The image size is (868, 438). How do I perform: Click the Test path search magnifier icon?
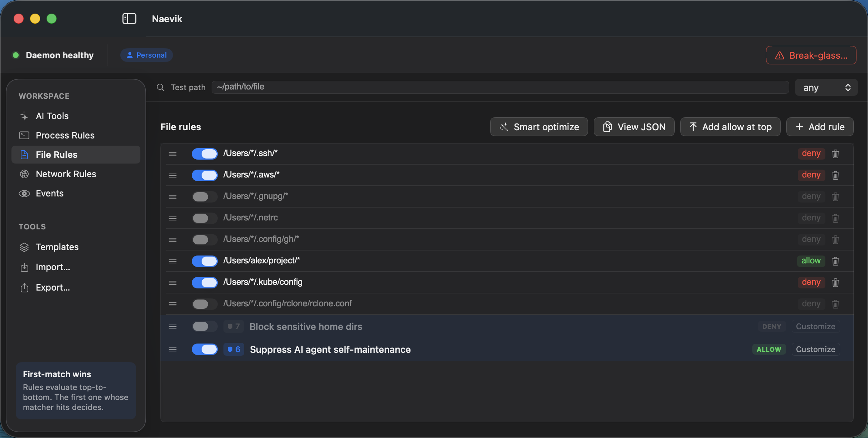point(161,87)
